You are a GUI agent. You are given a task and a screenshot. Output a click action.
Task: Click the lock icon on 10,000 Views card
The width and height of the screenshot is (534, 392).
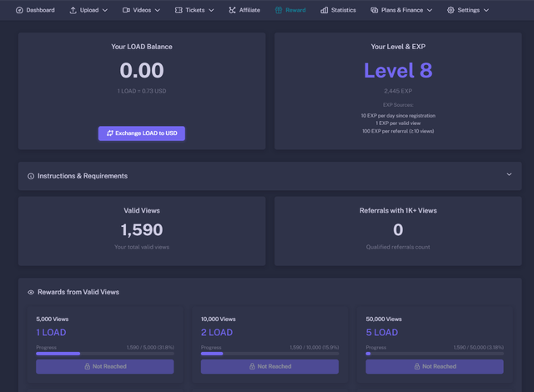point(252,366)
